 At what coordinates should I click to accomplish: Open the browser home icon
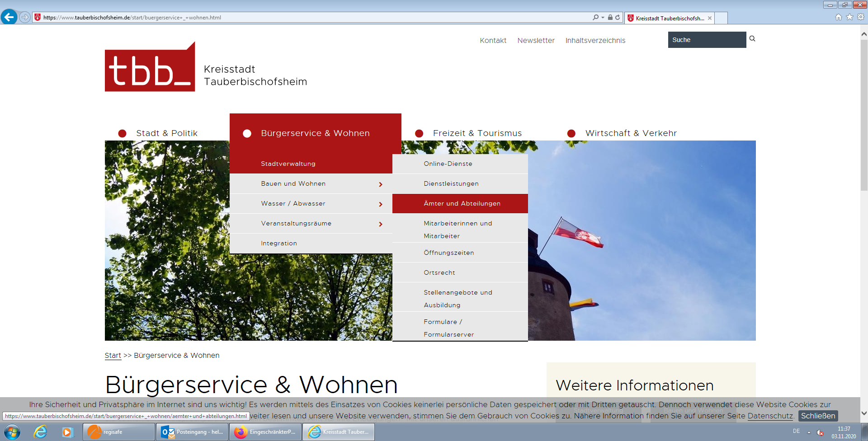click(x=839, y=17)
